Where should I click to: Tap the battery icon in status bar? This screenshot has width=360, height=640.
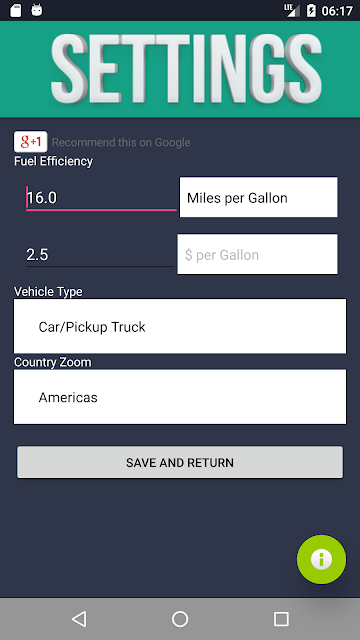311,11
